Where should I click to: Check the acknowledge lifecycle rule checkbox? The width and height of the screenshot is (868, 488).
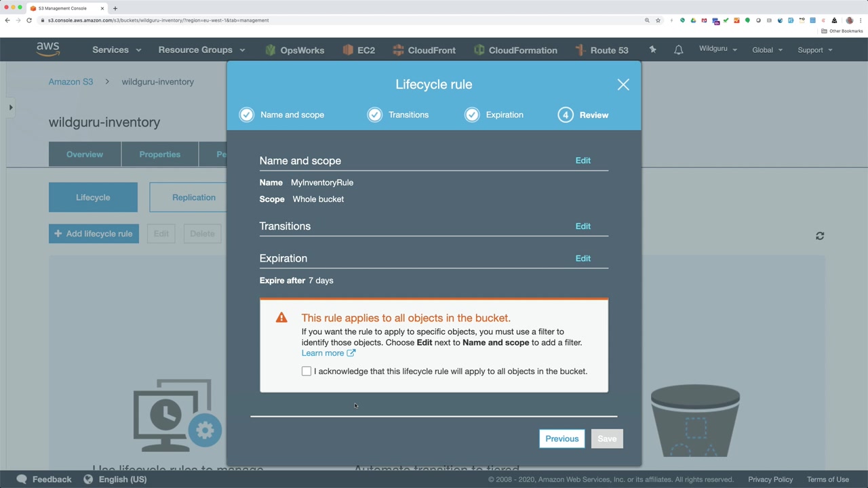point(307,371)
